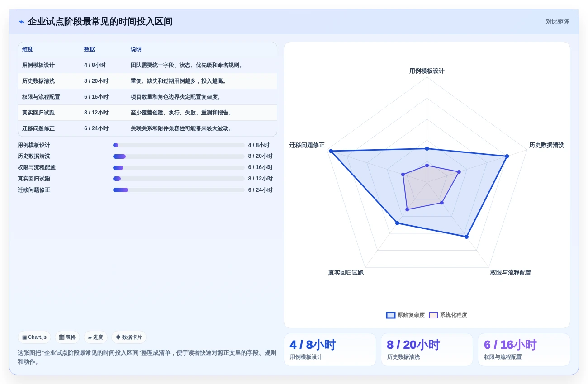Click the summary paragraph starting 这张图把
The width and height of the screenshot is (588, 384).
pyautogui.click(x=147, y=357)
